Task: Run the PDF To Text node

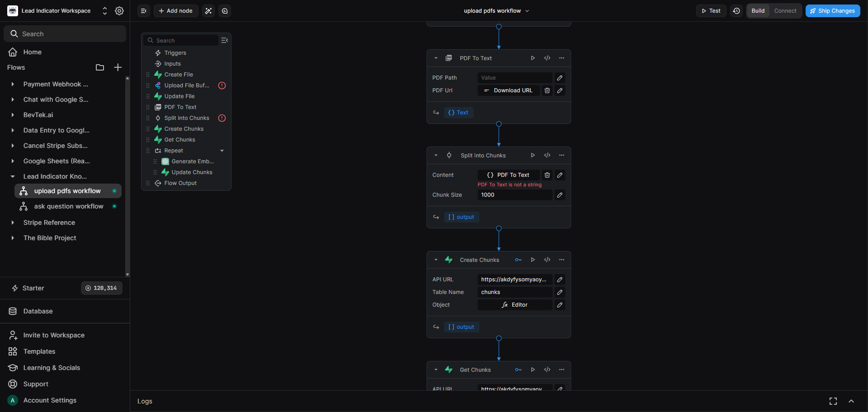Action: 533,58
